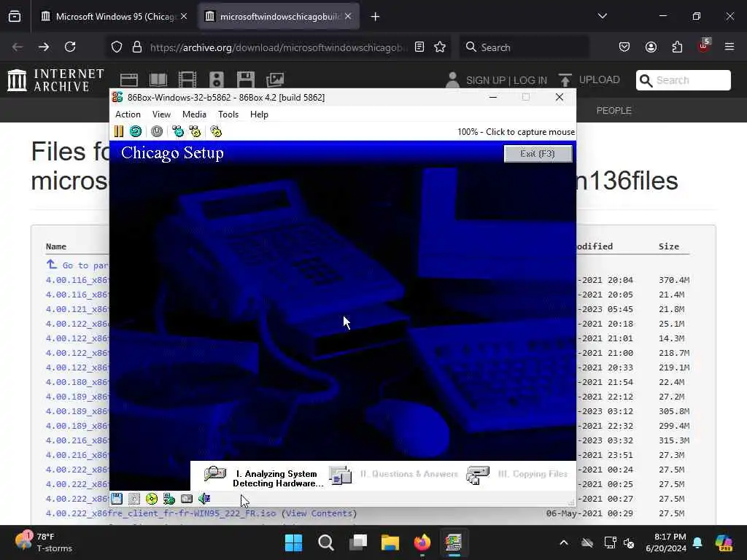Open the 86Box Help menu
This screenshot has height=560, width=747.
(x=259, y=114)
